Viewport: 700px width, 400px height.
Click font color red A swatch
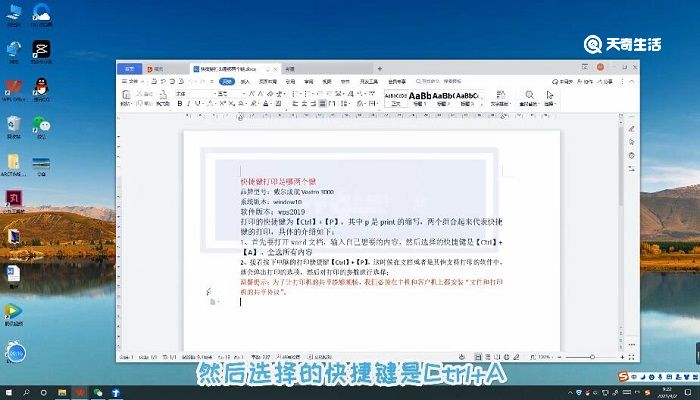click(266, 104)
